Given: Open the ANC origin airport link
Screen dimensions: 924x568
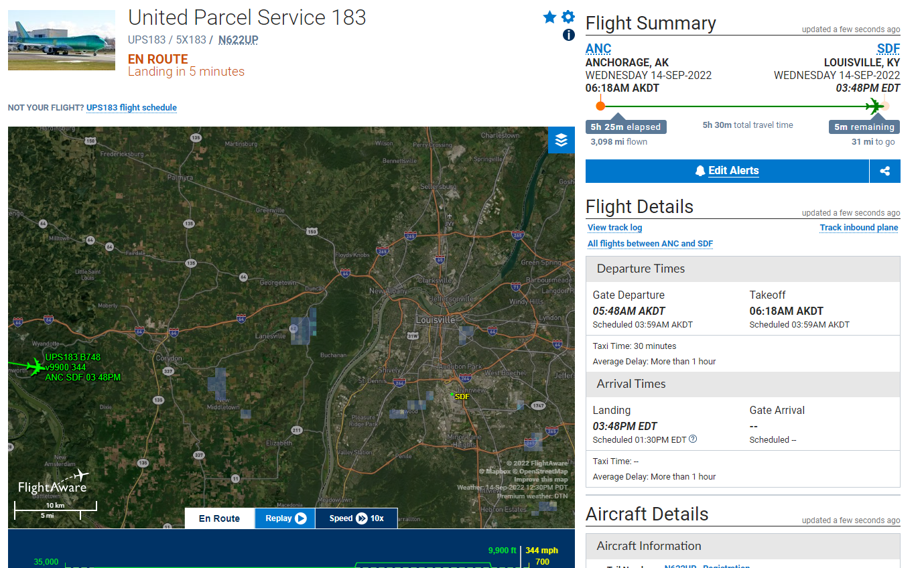Looking at the screenshot, I should click(598, 48).
